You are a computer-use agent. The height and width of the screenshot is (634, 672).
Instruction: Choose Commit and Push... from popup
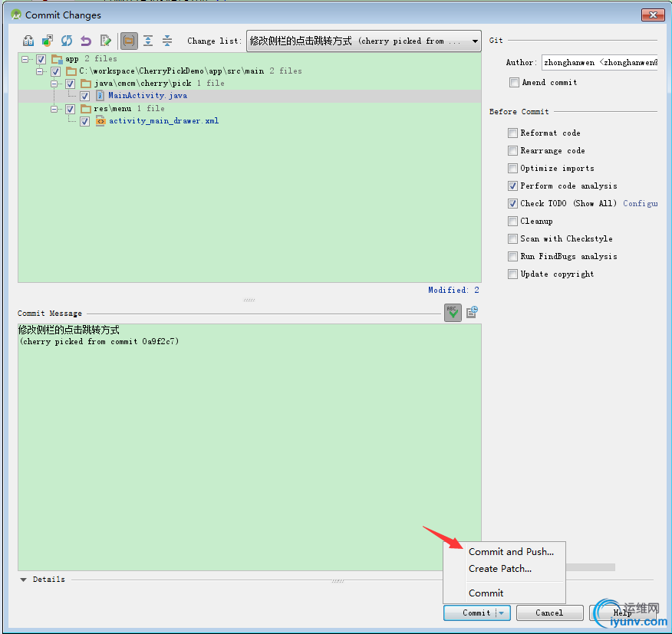511,552
